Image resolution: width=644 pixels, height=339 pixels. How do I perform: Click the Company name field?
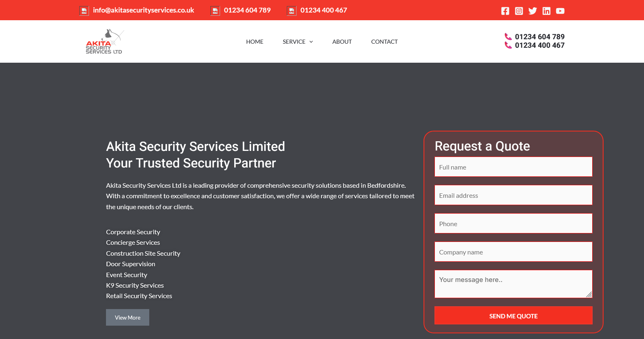(x=513, y=252)
